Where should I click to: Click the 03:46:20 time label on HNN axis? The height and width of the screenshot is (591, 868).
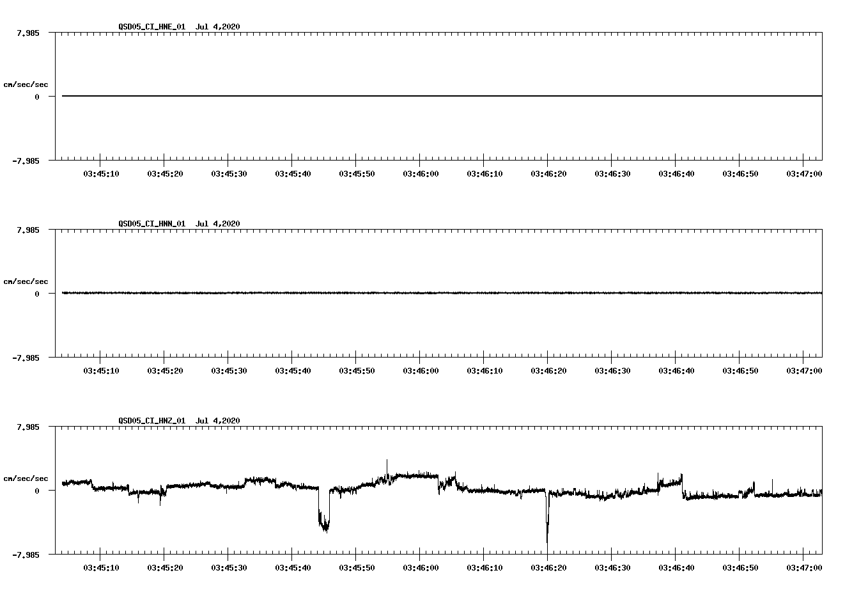coord(548,370)
